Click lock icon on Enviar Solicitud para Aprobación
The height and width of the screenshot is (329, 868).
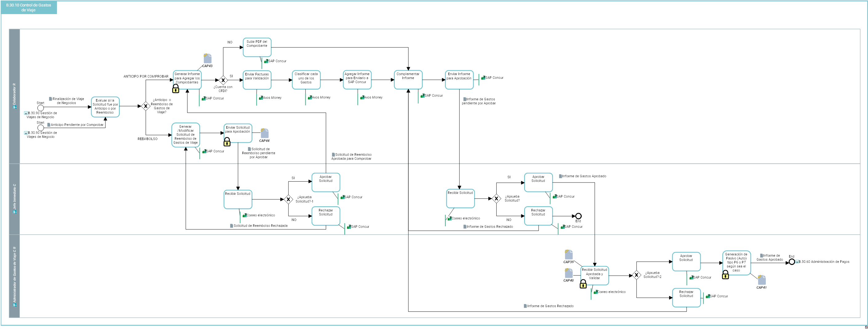[x=227, y=142]
